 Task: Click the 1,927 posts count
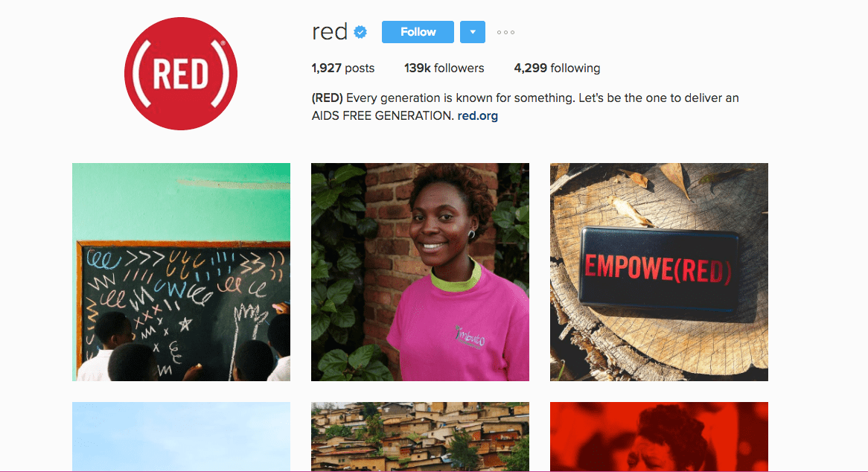click(343, 68)
